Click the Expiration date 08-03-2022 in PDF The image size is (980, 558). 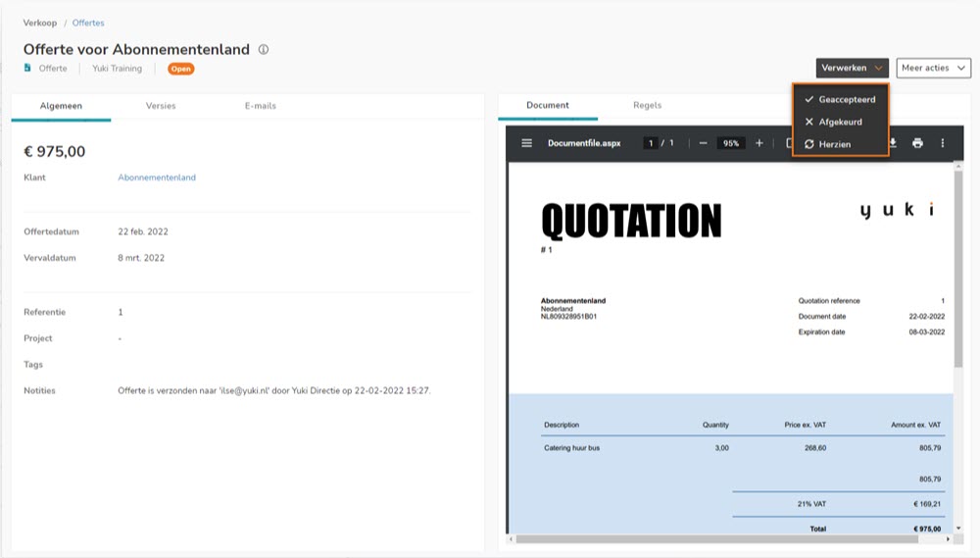point(927,332)
